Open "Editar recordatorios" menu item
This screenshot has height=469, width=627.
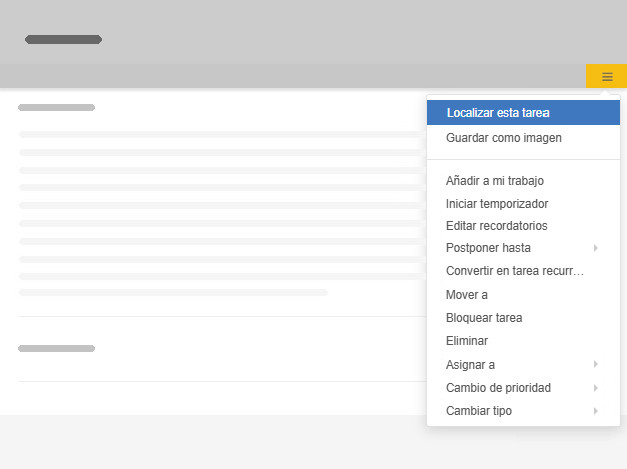(496, 226)
